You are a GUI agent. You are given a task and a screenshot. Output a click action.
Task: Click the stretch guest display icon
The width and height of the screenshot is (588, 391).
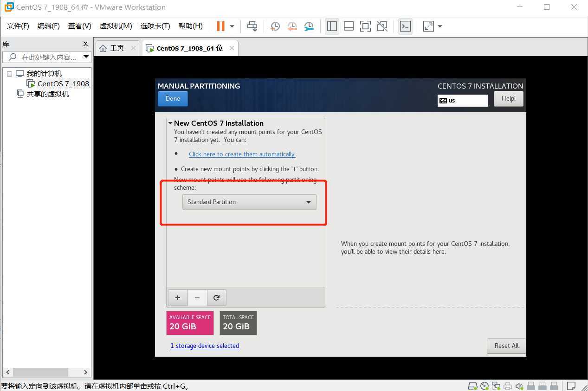coord(428,26)
